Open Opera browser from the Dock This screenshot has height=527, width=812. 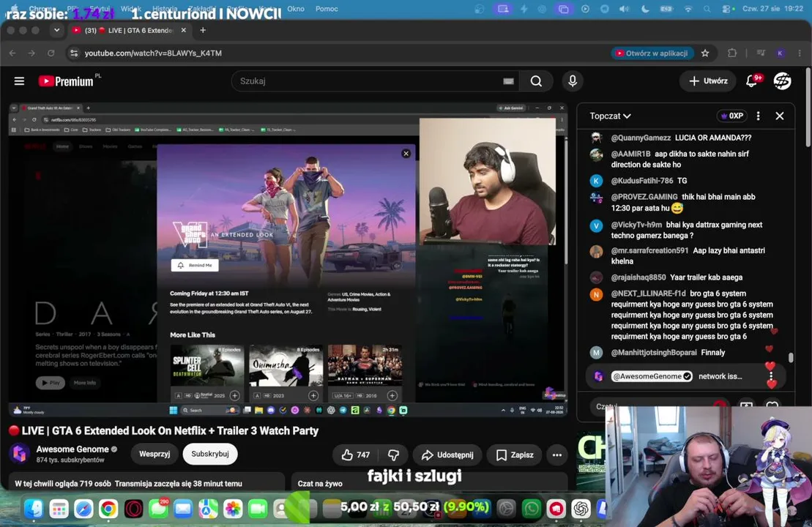tap(133, 509)
